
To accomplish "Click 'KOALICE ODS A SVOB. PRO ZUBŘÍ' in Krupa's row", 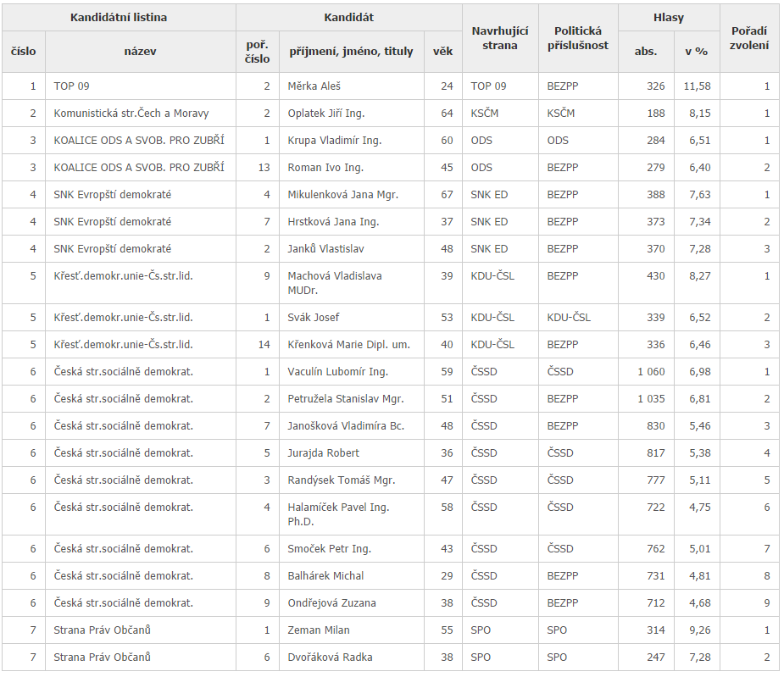I will [x=139, y=141].
